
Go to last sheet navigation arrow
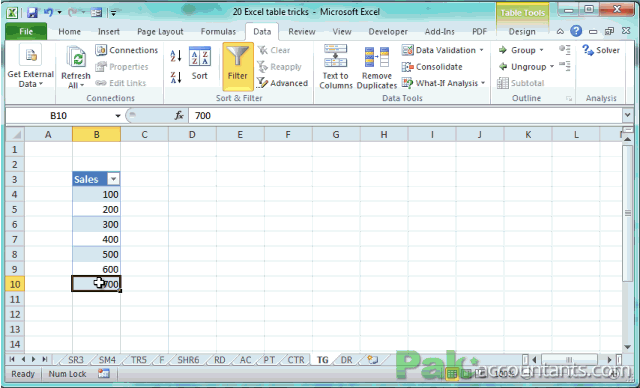45,359
